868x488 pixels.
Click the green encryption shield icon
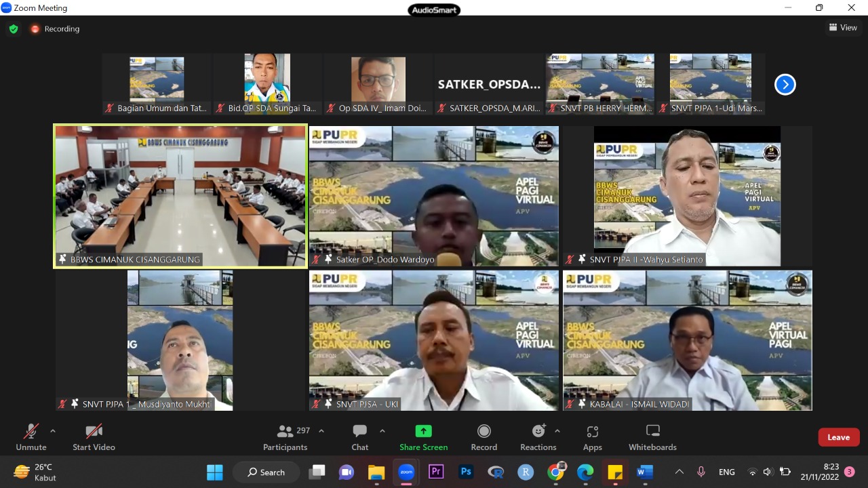14,29
